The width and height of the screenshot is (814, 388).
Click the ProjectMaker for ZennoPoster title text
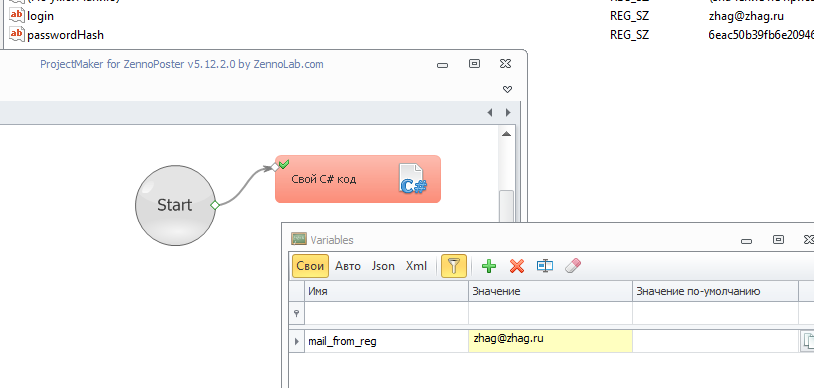coord(182,64)
